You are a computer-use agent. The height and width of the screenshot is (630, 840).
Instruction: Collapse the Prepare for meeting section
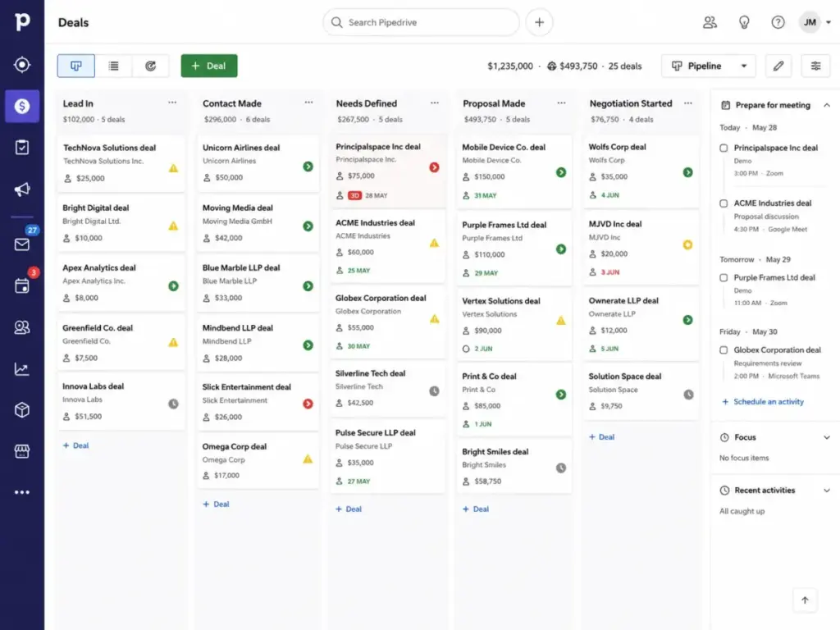point(827,105)
